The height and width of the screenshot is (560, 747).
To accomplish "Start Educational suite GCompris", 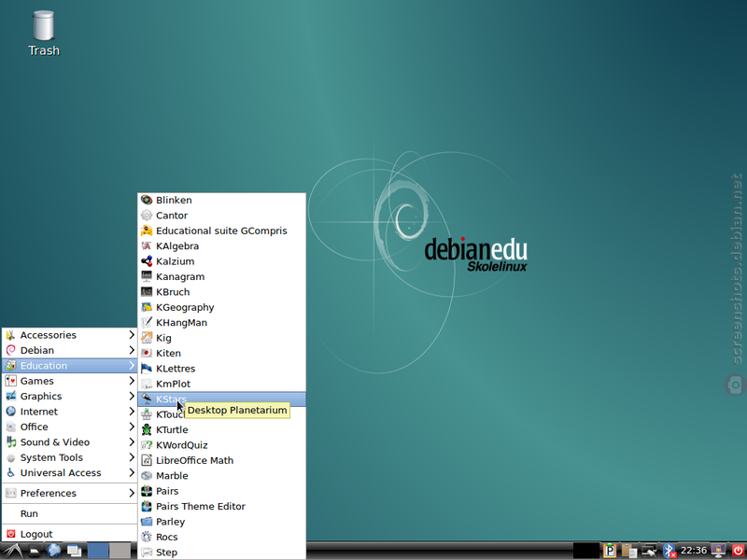I will pyautogui.click(x=221, y=231).
